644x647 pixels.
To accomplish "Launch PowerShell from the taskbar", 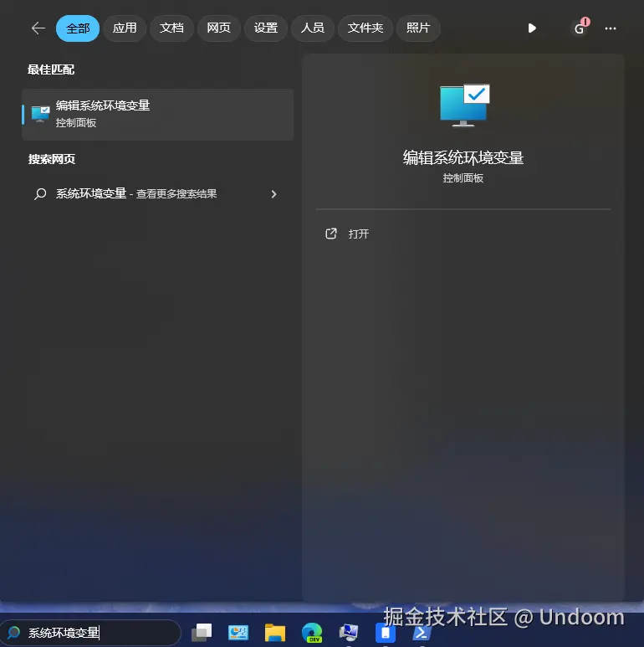I will coord(422,633).
